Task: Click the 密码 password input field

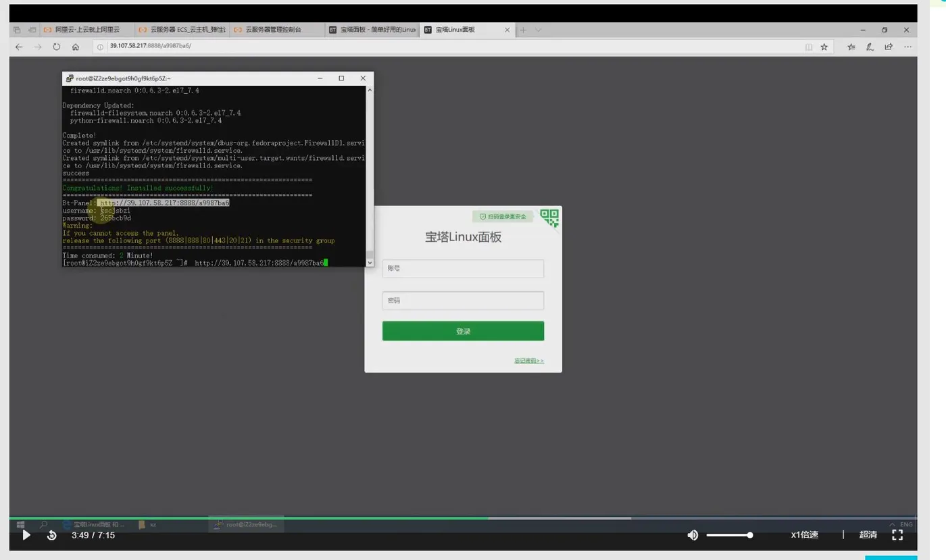Action: click(x=463, y=301)
